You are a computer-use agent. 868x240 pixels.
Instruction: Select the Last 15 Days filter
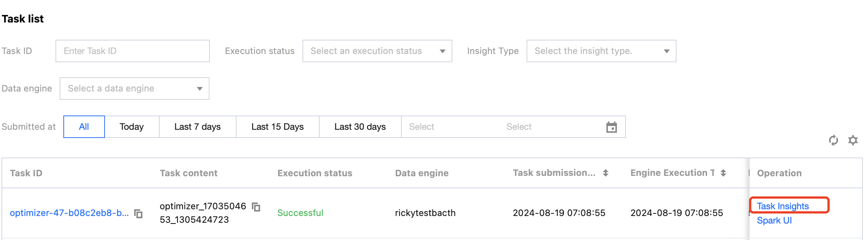(x=277, y=127)
